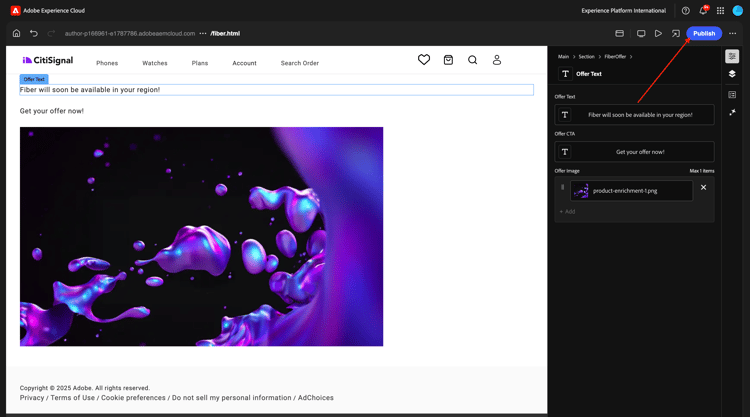Click the home icon in editor toolbar
Viewport: 750px width, 417px height.
[16, 33]
